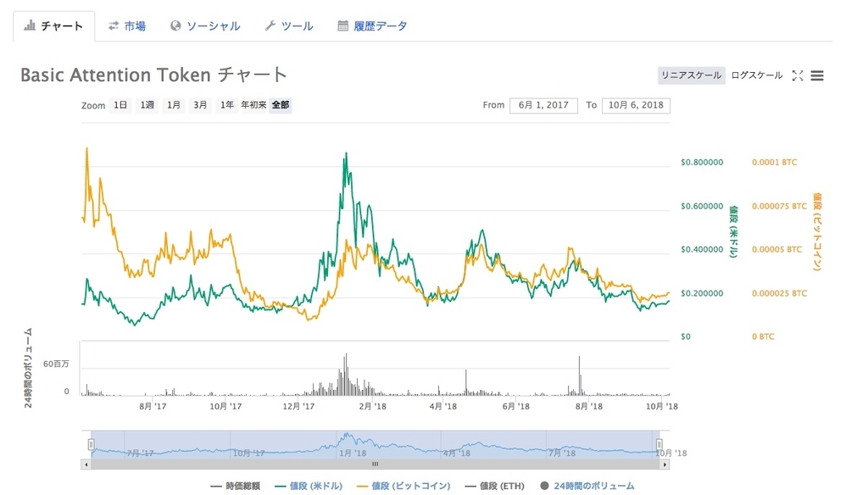The height and width of the screenshot is (495, 868).
Task: Open the チャート tab
Action: click(53, 26)
